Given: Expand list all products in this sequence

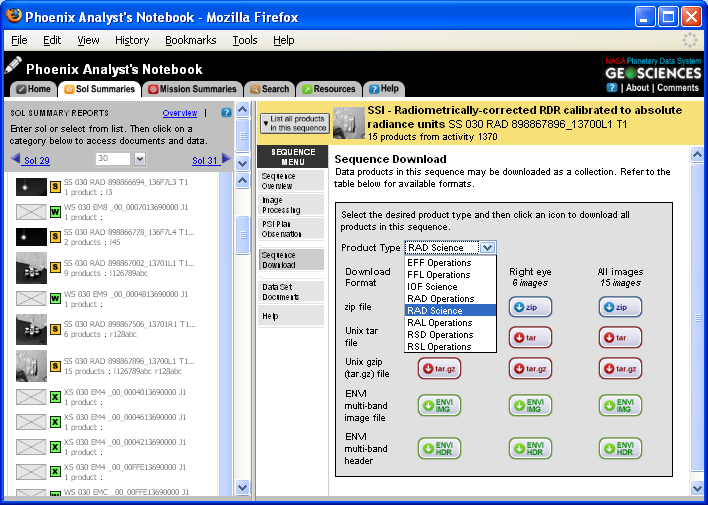Looking at the screenshot, I should 294,123.
